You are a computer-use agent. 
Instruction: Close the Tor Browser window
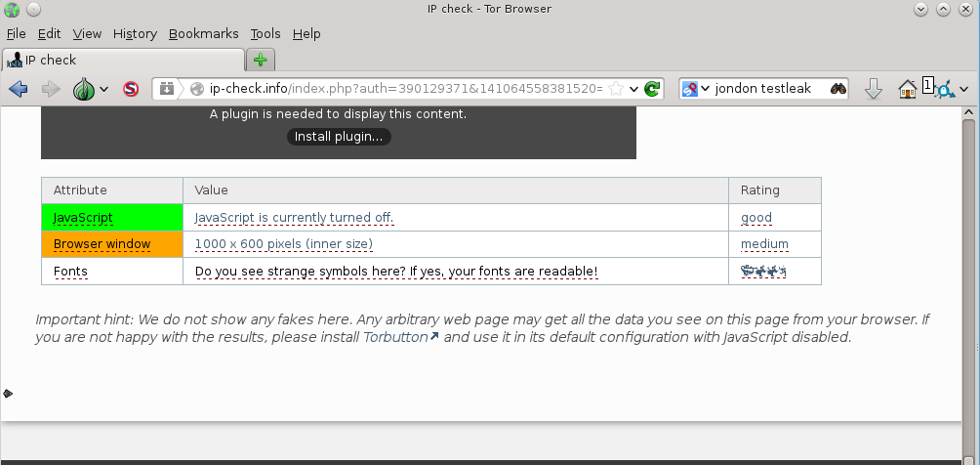tap(966, 10)
